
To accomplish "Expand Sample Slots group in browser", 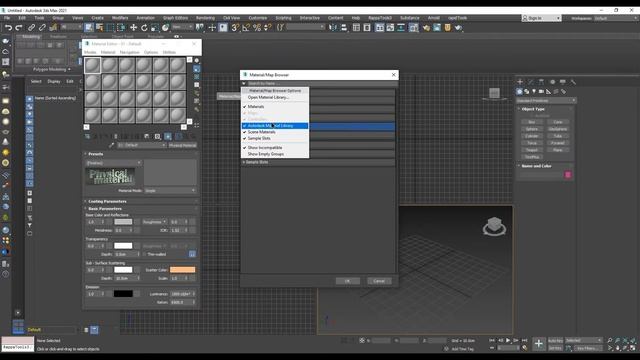I will (244, 162).
